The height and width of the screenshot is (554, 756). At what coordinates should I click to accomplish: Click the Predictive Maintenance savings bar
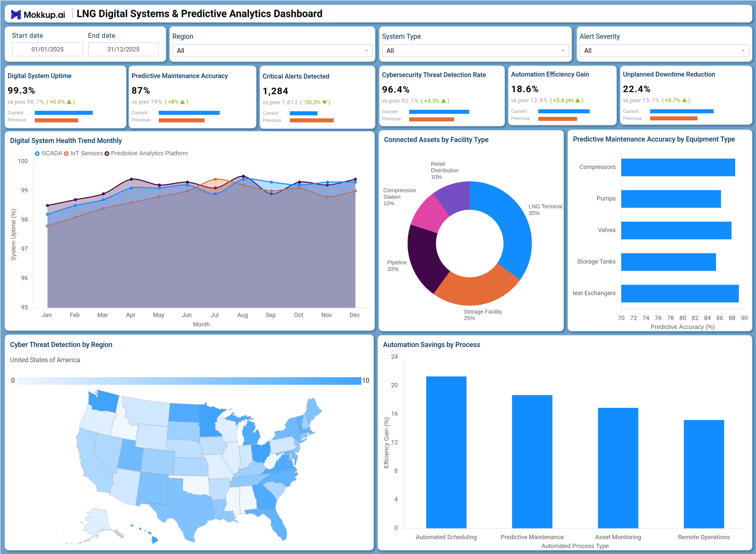point(532,461)
